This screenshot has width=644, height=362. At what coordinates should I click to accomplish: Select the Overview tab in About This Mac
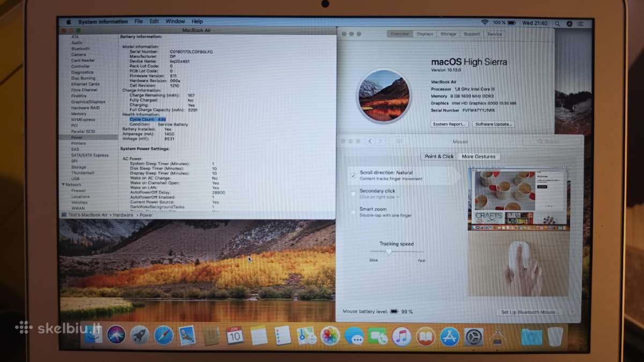tap(400, 34)
